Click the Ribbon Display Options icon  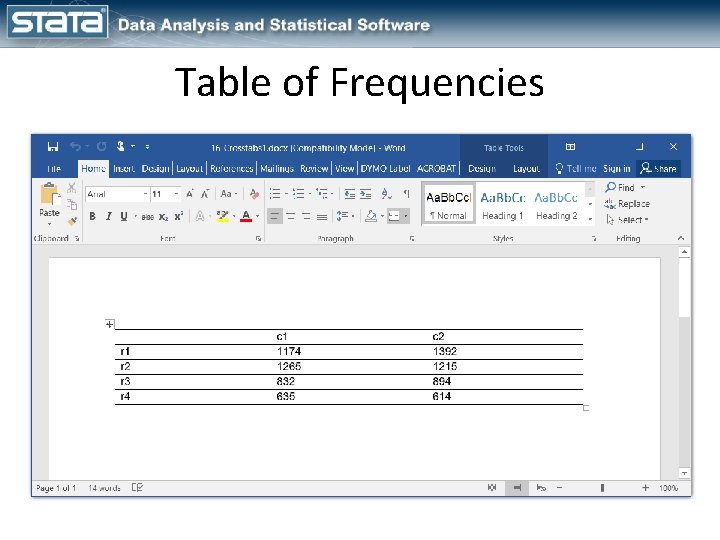tap(570, 146)
